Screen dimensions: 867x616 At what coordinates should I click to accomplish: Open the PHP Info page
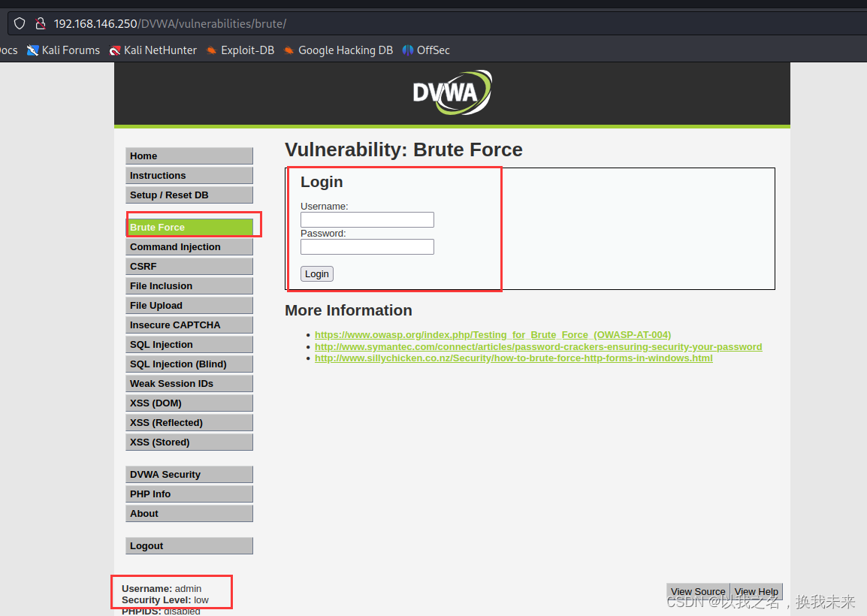click(x=189, y=494)
